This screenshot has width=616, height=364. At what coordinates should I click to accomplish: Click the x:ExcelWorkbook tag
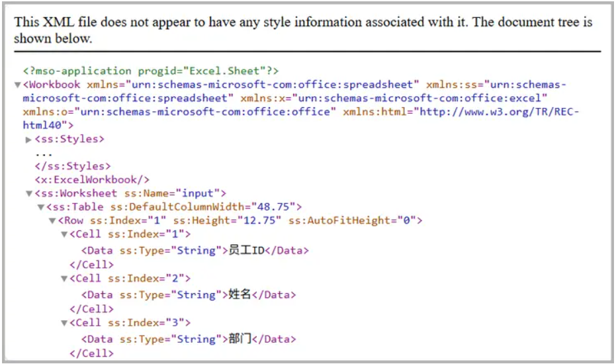[92, 180]
